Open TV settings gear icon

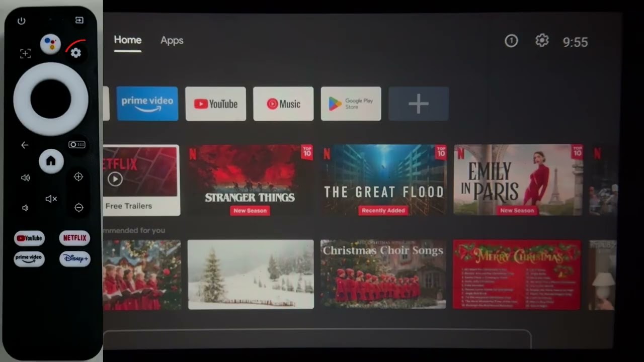click(542, 40)
